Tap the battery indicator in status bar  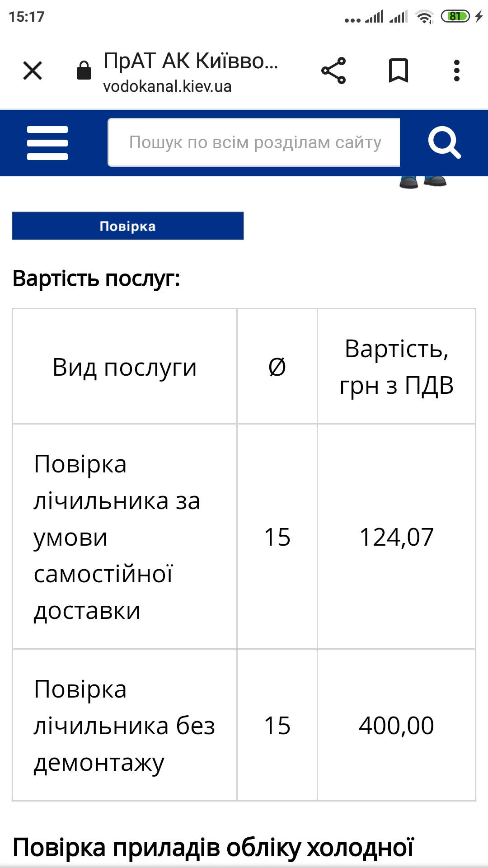[455, 17]
